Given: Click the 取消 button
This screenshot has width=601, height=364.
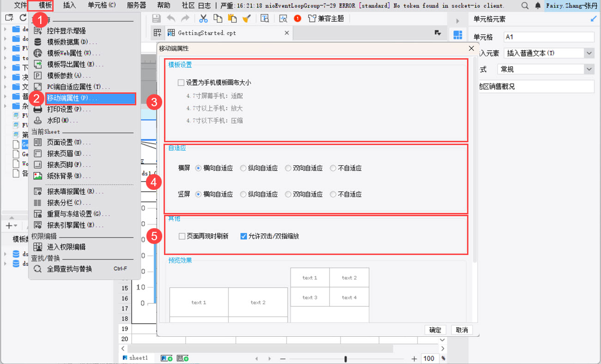Looking at the screenshot, I should 462,330.
